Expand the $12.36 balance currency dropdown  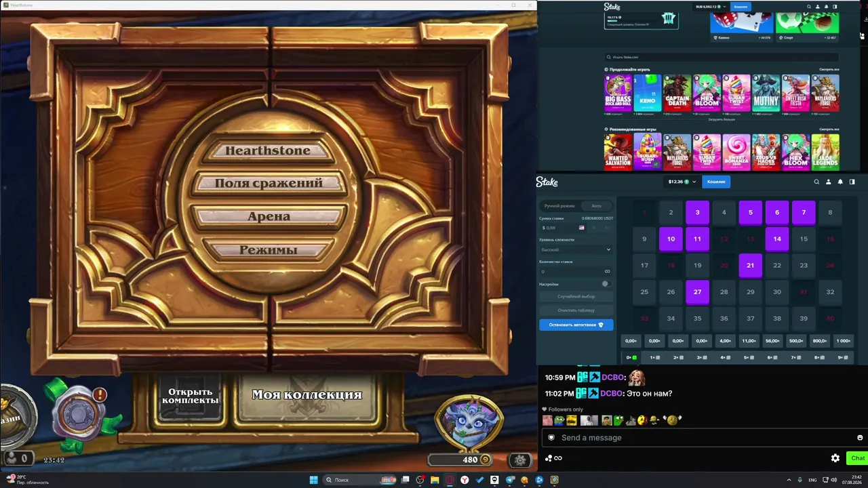point(682,182)
